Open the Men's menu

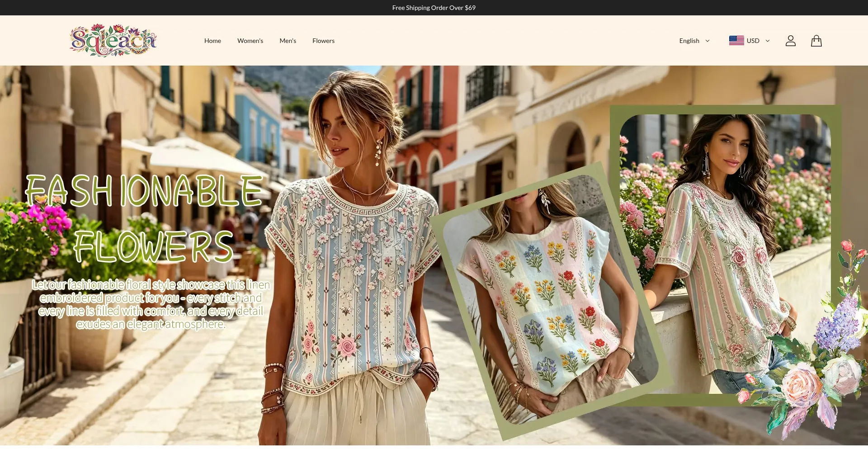point(288,41)
